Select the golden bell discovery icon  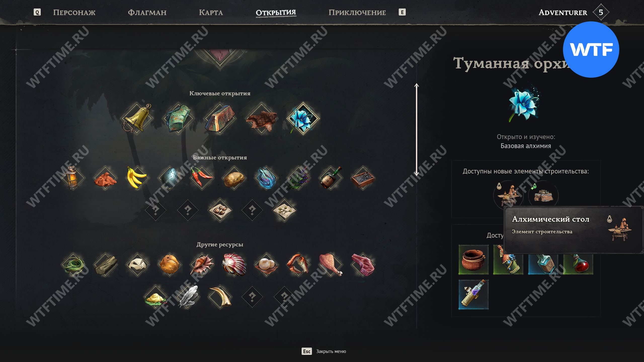(137, 118)
